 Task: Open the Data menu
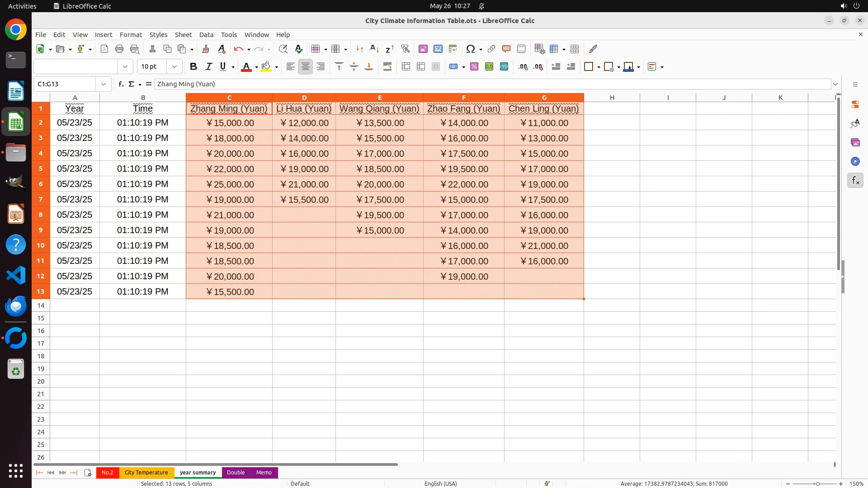click(x=206, y=35)
